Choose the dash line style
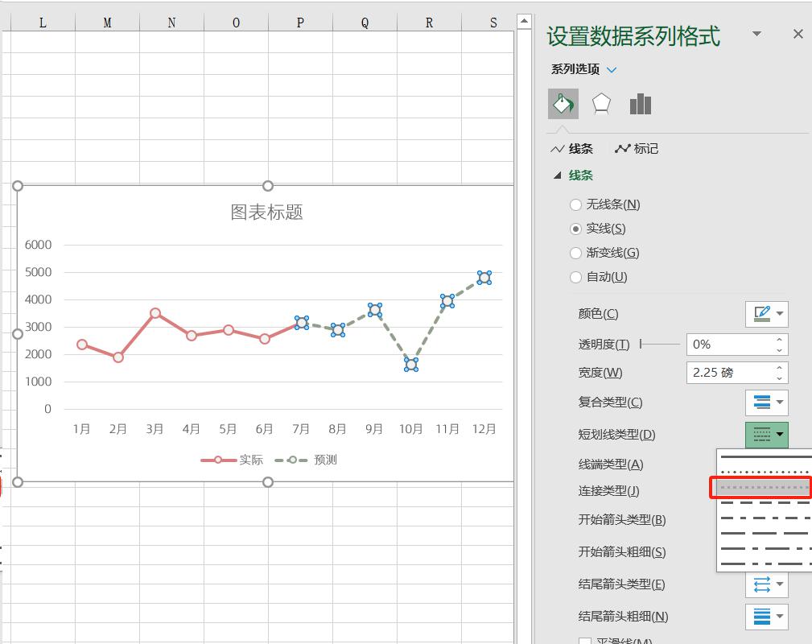Image resolution: width=812 pixels, height=644 pixels. click(765, 502)
